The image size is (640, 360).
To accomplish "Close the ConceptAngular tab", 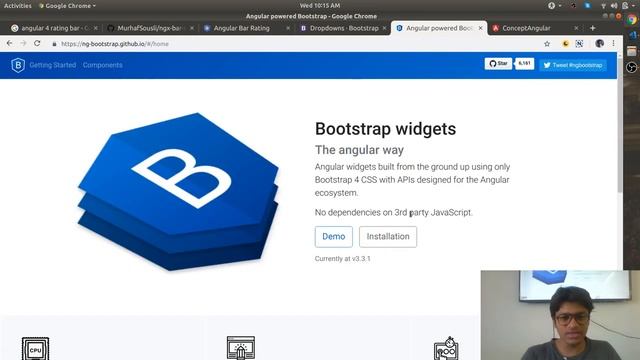I will [576, 28].
